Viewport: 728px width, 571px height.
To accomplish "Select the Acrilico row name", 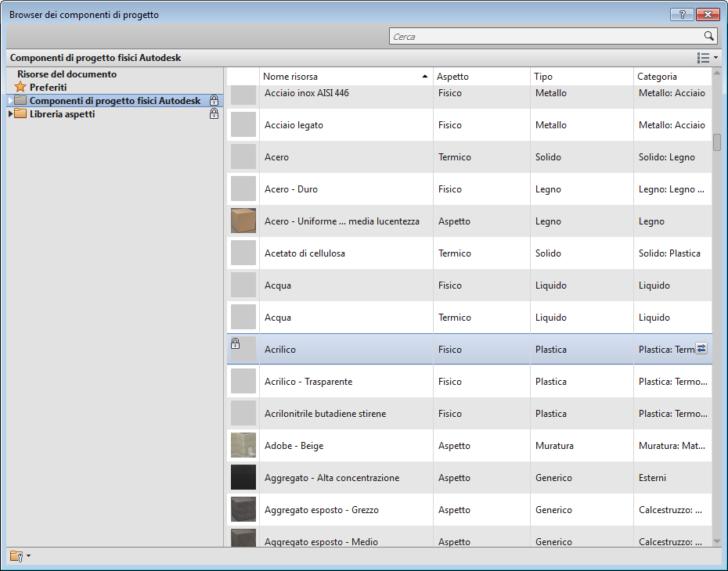I will (x=280, y=350).
